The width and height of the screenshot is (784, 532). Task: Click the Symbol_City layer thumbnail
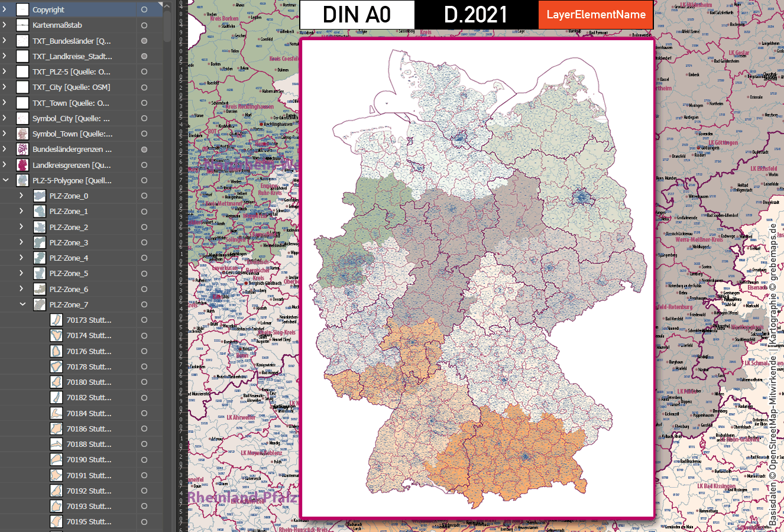pyautogui.click(x=22, y=118)
